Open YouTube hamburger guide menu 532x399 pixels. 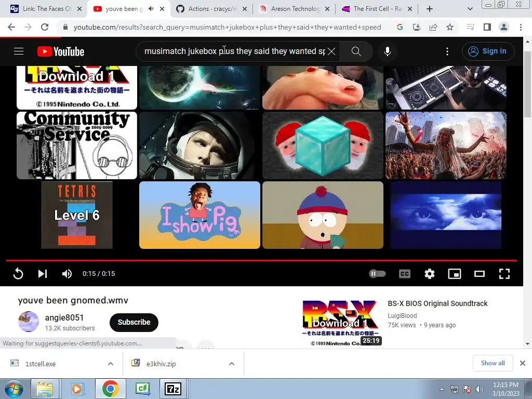pyautogui.click(x=19, y=51)
